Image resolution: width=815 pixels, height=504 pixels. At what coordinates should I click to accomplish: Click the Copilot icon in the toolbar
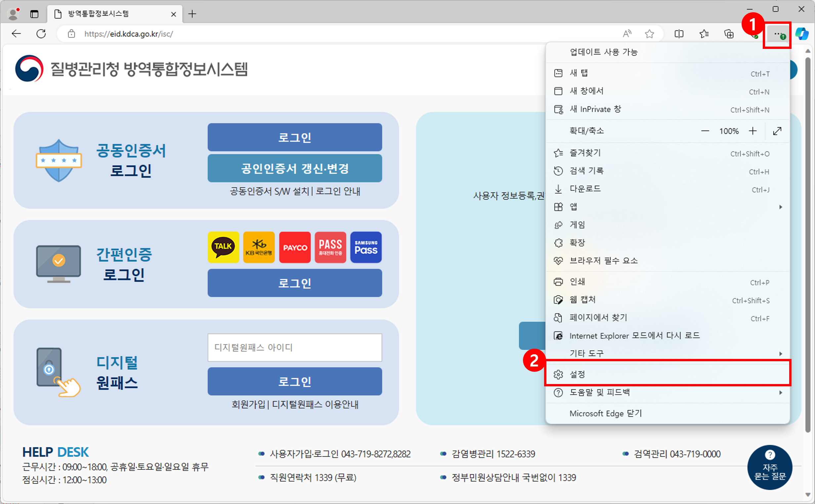[802, 34]
